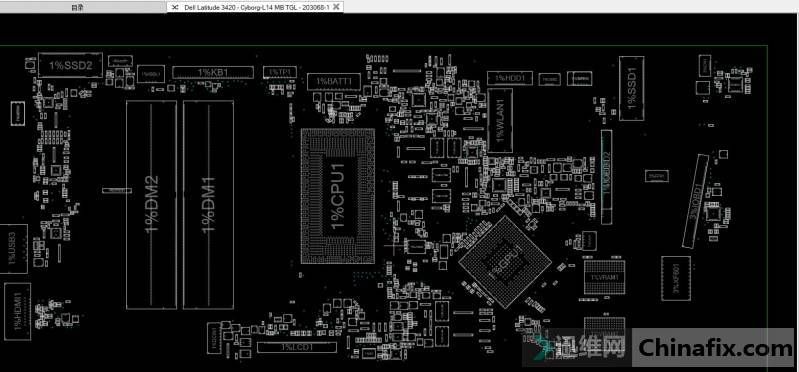This screenshot has width=799, height=372.
Task: Select the 1%SSD2 connector
Action: [x=70, y=65]
